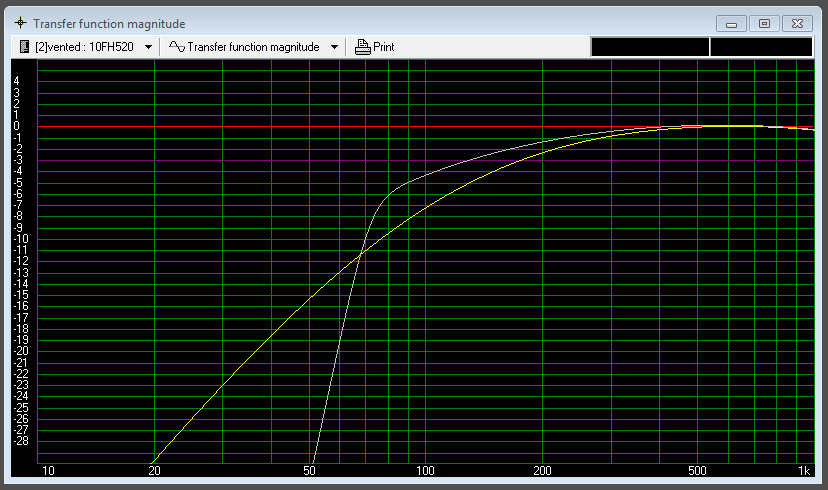Click the Print button
Viewport: 828px width, 490px height.
tap(375, 47)
